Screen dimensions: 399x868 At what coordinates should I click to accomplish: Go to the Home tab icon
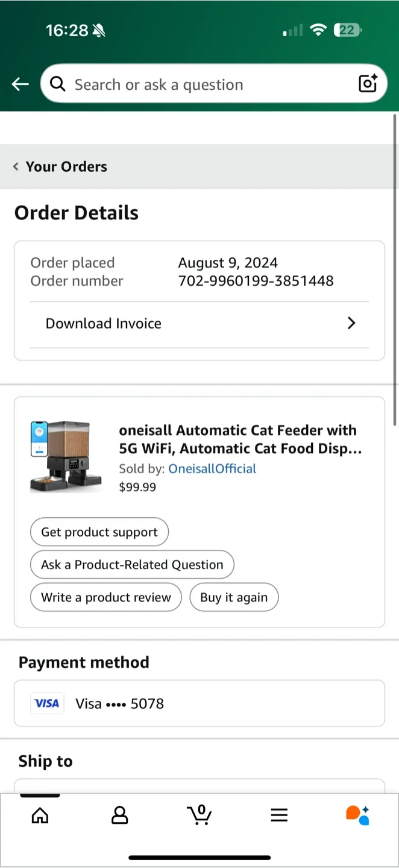(x=40, y=814)
